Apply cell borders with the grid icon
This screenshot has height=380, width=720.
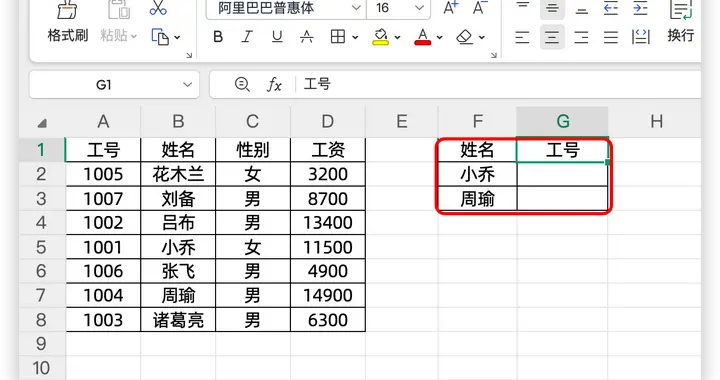[338, 37]
